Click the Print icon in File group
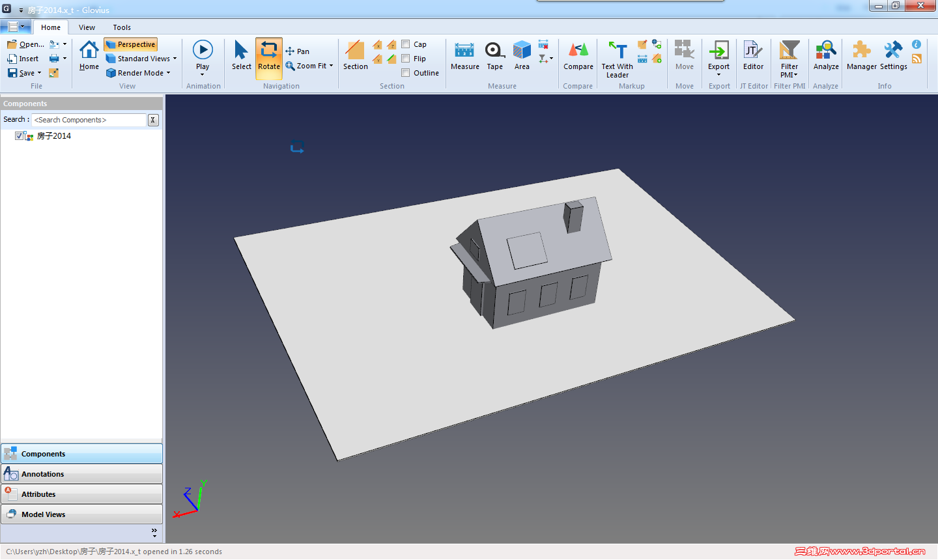 (x=54, y=59)
